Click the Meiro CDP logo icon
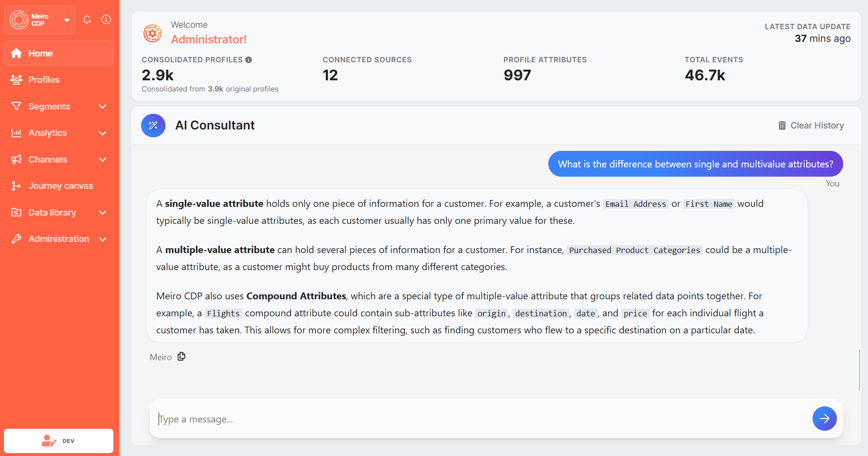The width and height of the screenshot is (868, 456). point(19,20)
